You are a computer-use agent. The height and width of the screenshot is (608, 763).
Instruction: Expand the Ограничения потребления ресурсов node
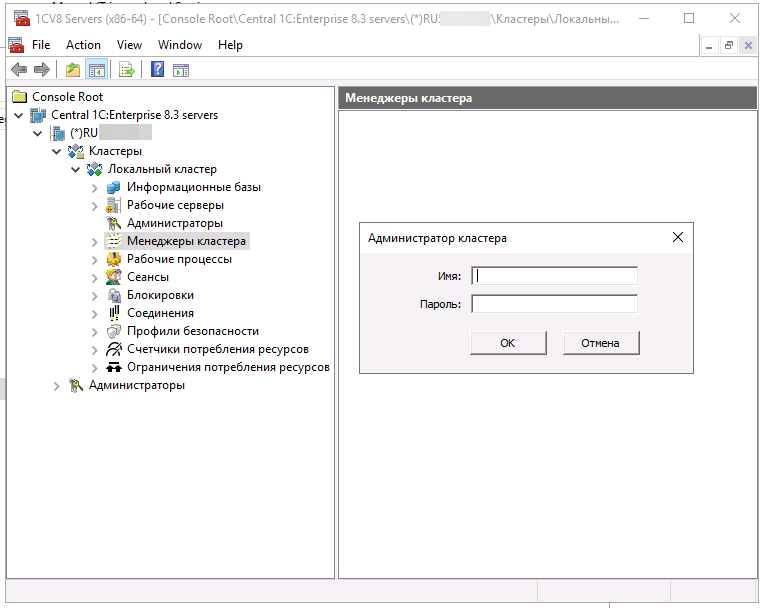95,368
